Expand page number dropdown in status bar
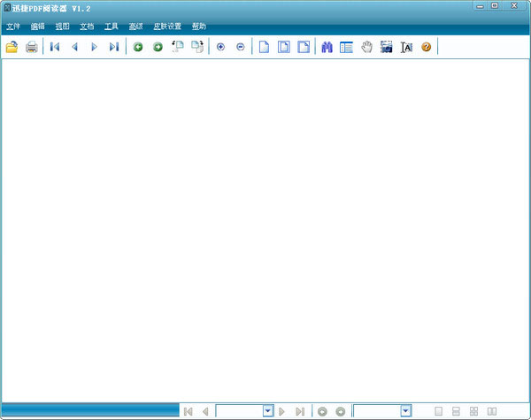 [267, 411]
